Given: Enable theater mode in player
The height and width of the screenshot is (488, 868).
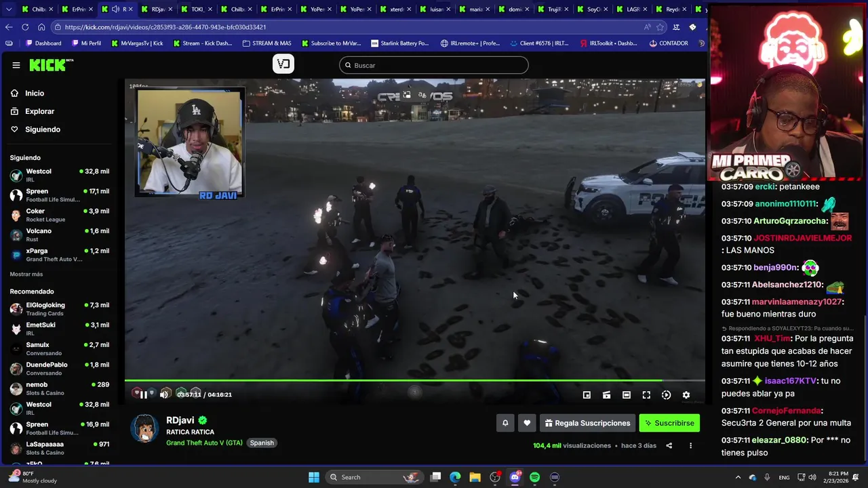Looking at the screenshot, I should point(627,395).
